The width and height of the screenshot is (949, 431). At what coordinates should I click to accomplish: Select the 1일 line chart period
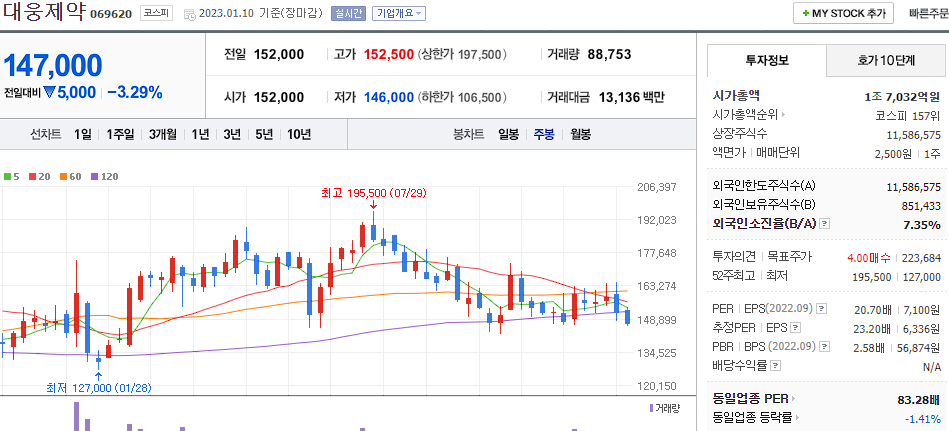(83, 134)
